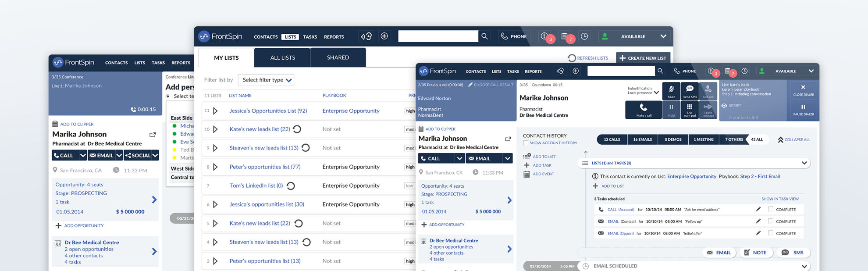Toggle Show Account History checkbox

(526, 143)
